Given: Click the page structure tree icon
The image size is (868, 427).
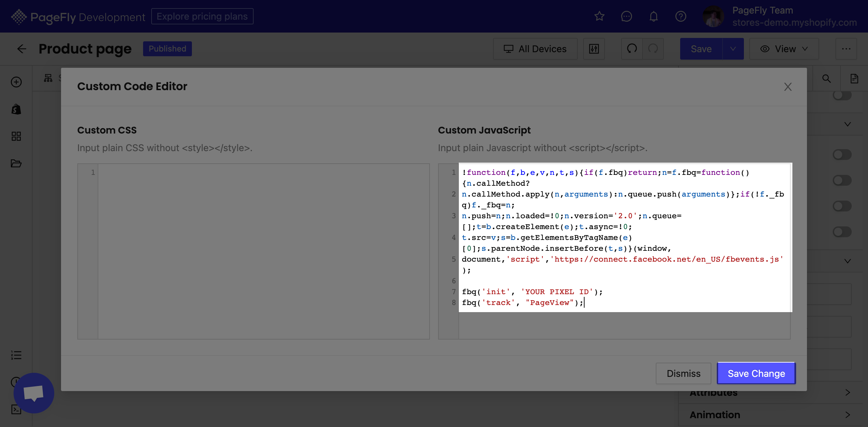Looking at the screenshot, I should pyautogui.click(x=48, y=78).
